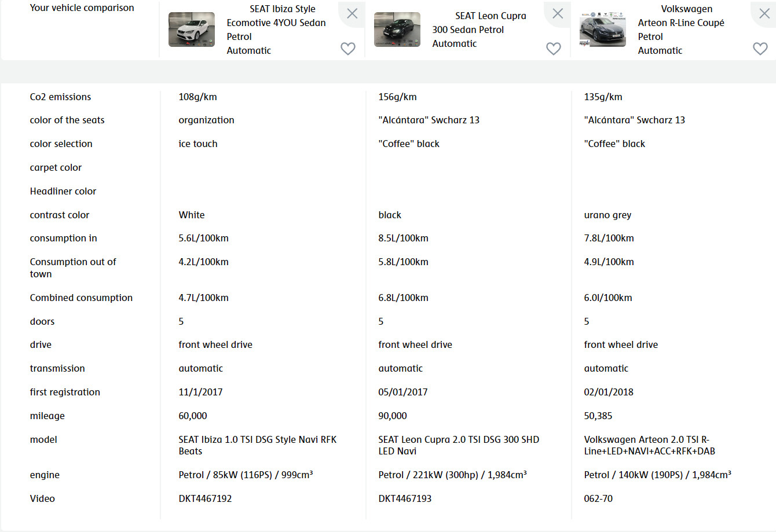
Task: Open SEAT Ibiza Style Ecomotive 4YOU title
Action: (276, 30)
